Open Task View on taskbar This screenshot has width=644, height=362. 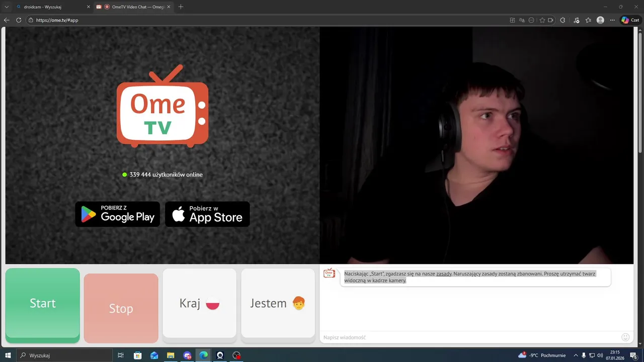[121, 355]
